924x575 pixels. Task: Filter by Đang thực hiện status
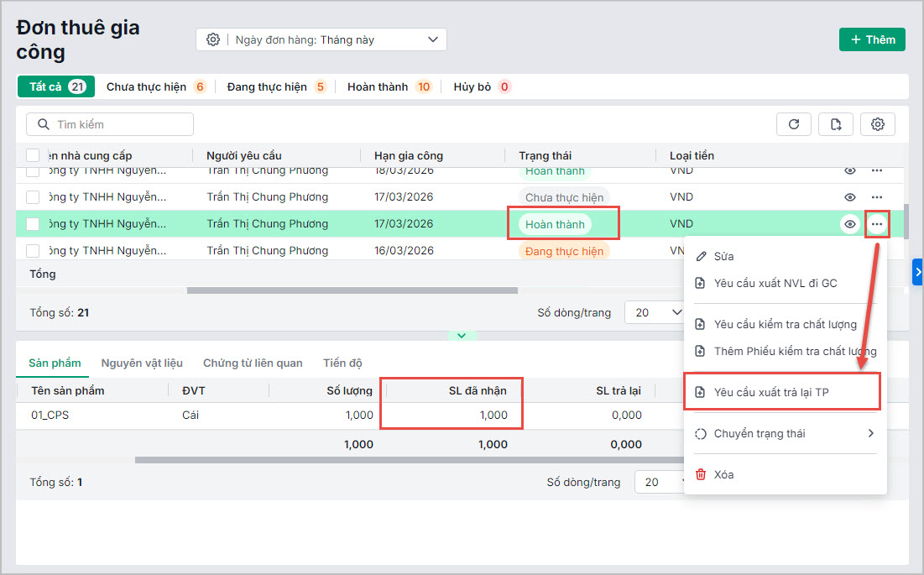(276, 86)
